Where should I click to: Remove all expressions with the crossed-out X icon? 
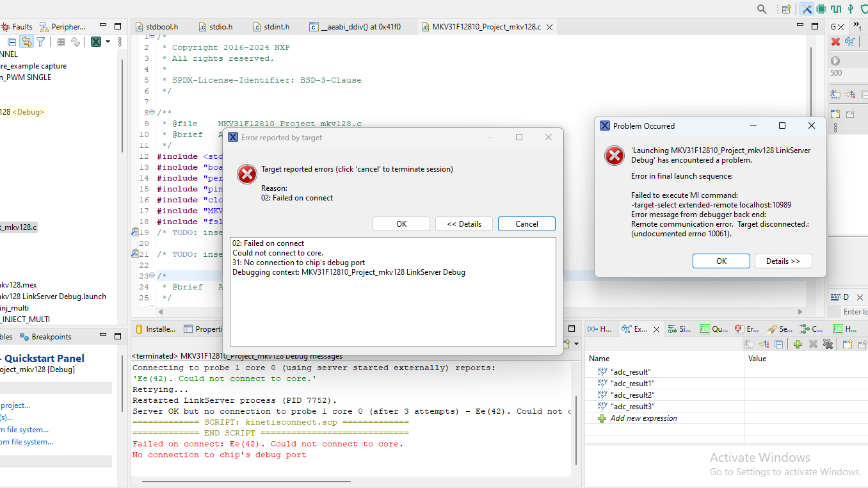tap(828, 344)
